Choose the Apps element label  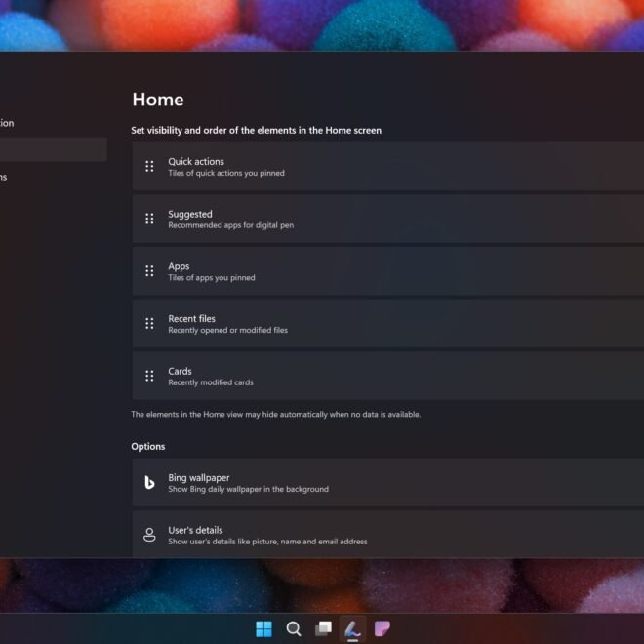coord(179,266)
